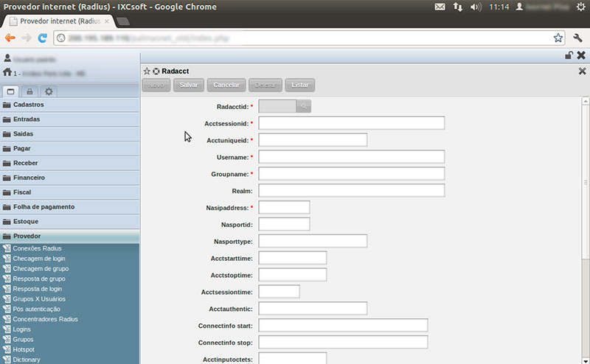Image resolution: width=590 pixels, height=364 pixels.
Task: Expand the Pagar folder
Action: [x=69, y=149]
